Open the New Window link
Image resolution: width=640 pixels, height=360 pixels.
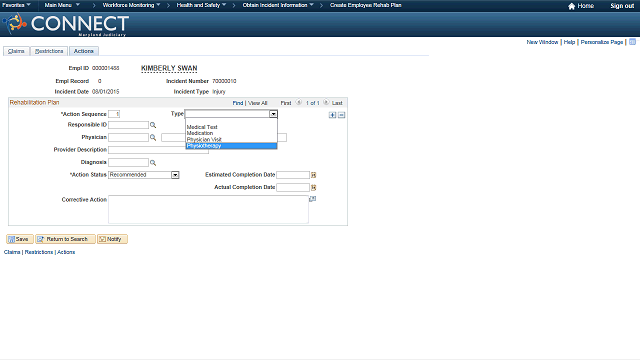coord(542,42)
